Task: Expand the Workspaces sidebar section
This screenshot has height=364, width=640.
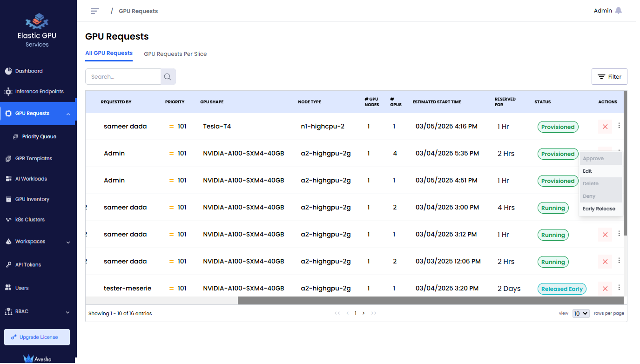Action: coord(68,242)
